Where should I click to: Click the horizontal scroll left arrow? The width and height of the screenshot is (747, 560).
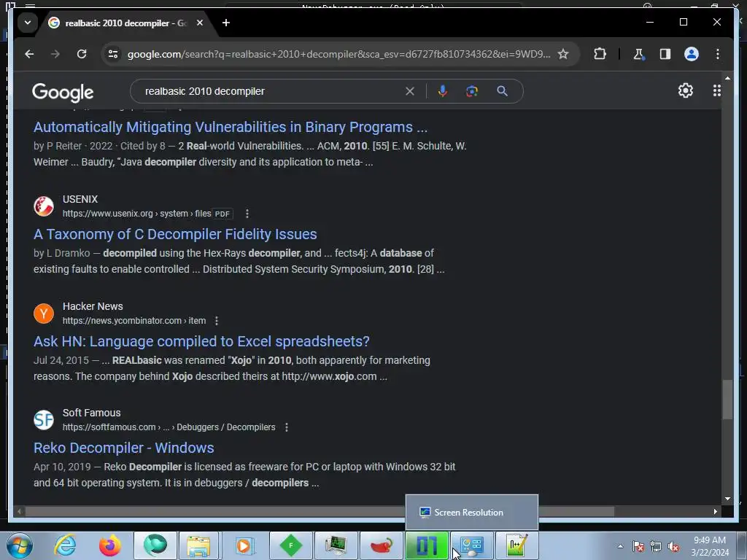click(19, 511)
